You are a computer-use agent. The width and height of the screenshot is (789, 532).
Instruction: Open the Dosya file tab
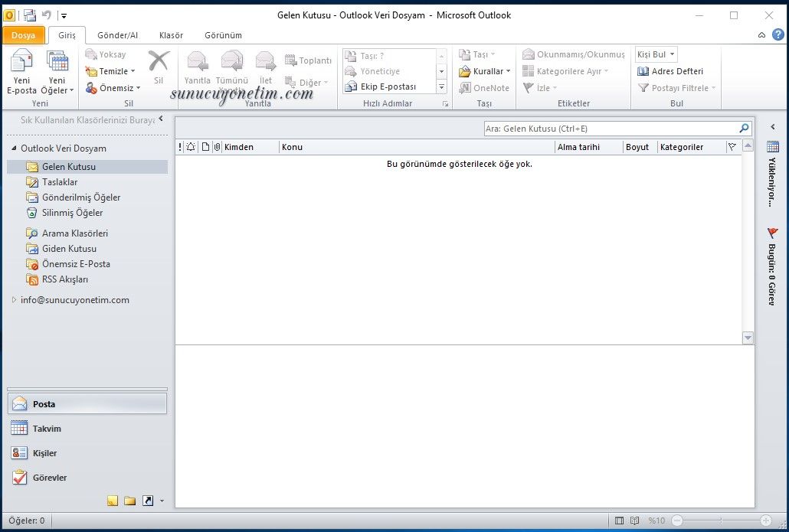[23, 35]
